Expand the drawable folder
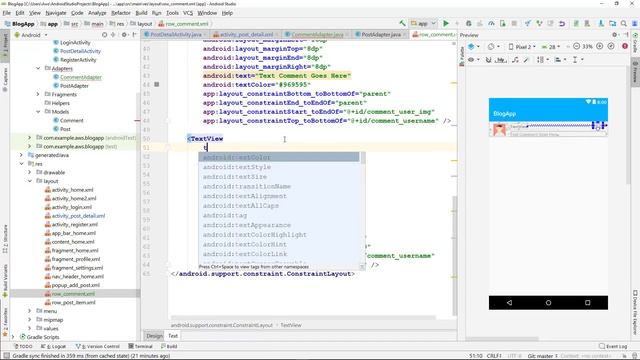Image resolution: width=640 pixels, height=360 pixels. 30,172
